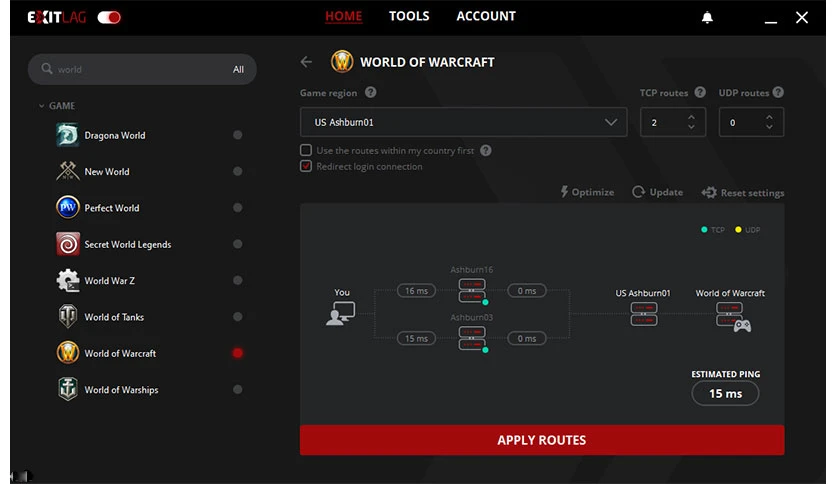Image resolution: width=836 pixels, height=484 pixels.
Task: Increase UDP routes count
Action: (769, 117)
